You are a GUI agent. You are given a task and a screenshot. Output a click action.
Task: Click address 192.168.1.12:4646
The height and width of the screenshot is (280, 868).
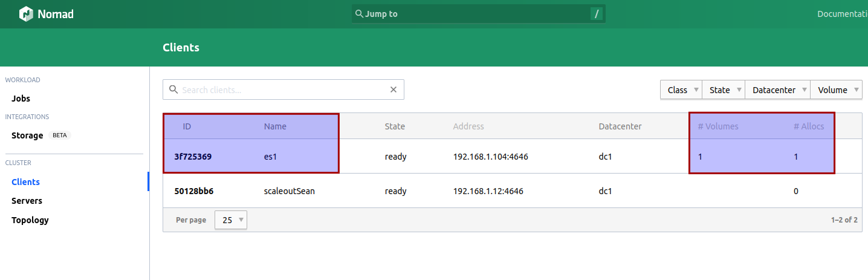(x=488, y=191)
